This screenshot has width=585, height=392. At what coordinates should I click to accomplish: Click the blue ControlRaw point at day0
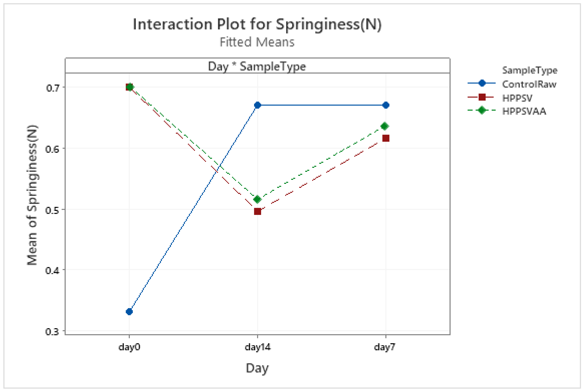click(x=129, y=311)
